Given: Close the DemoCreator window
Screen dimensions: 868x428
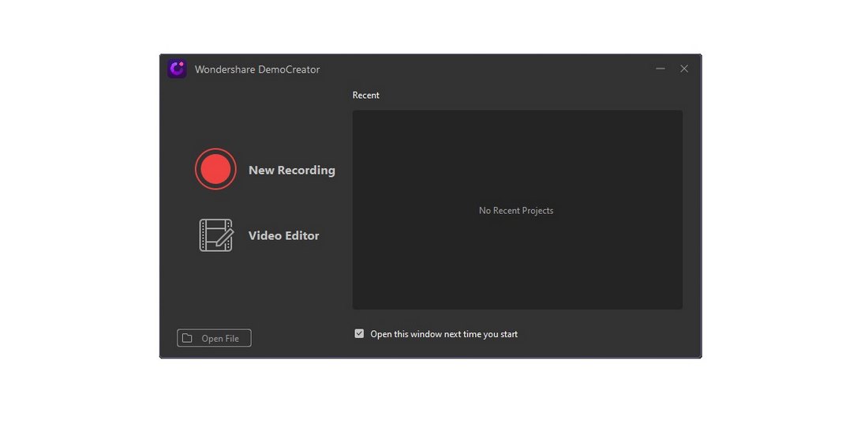Looking at the screenshot, I should tap(684, 69).
